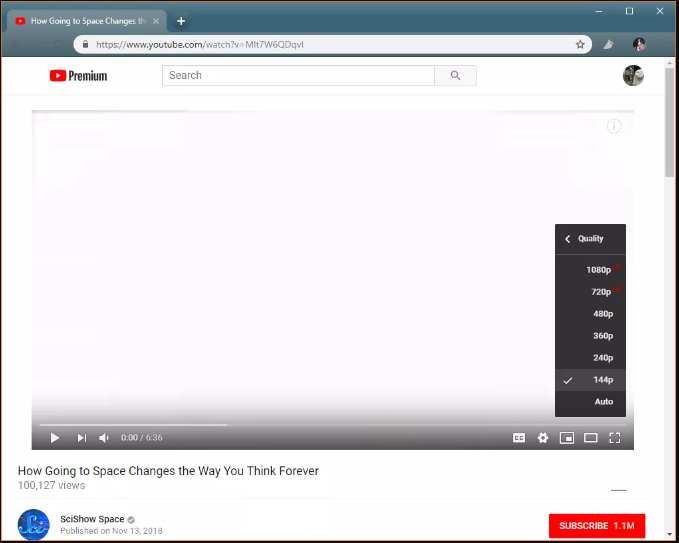
Task: Open the video info card icon
Action: (x=614, y=126)
